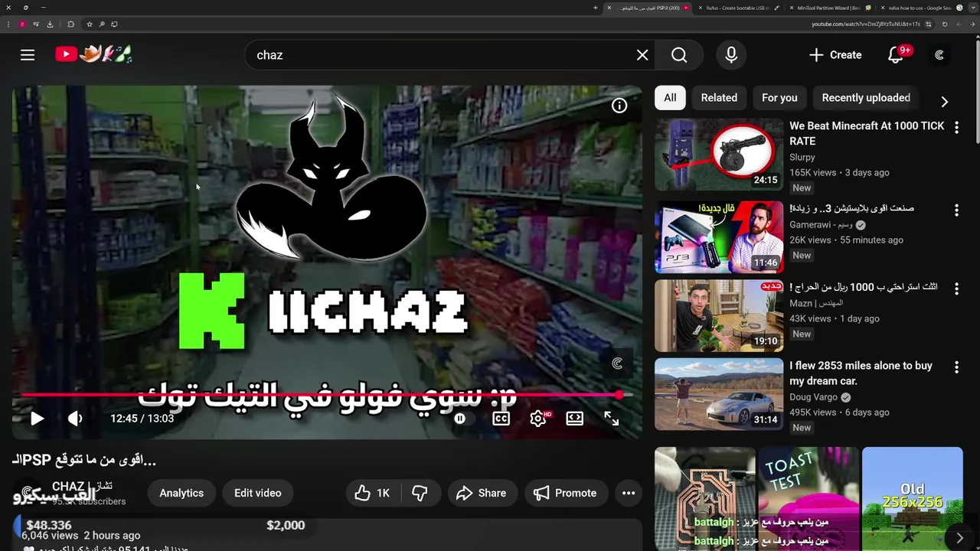Bookmark this page with the star
Image resolution: width=980 pixels, height=551 pixels.
(x=89, y=24)
